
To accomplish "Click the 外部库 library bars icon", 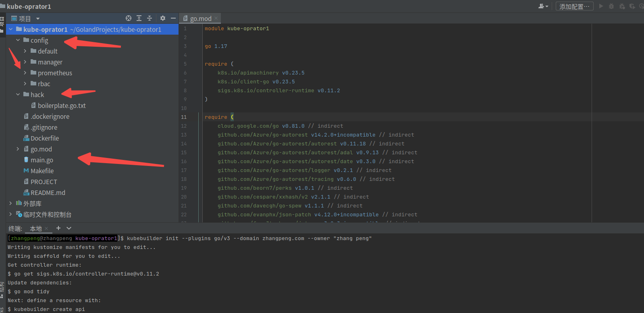I will pos(19,203).
